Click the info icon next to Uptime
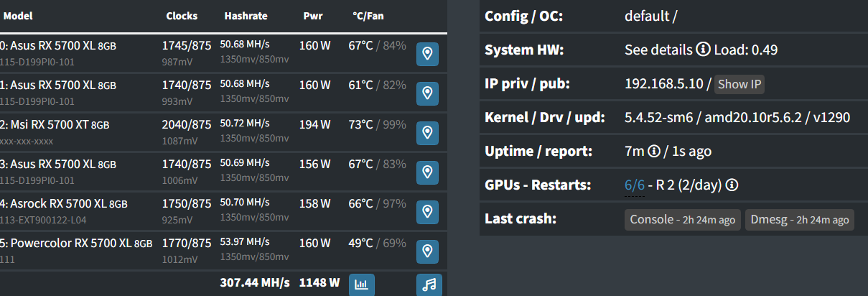 [x=654, y=152]
